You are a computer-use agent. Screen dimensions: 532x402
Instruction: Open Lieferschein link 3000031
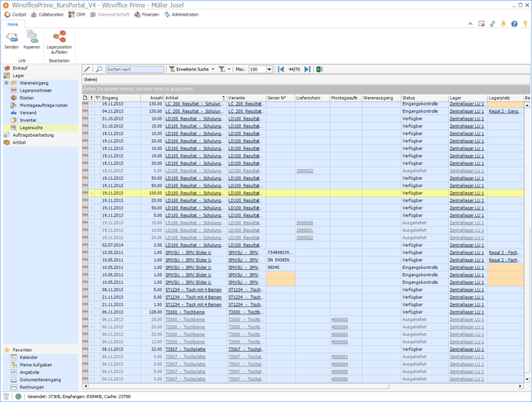[x=304, y=231]
